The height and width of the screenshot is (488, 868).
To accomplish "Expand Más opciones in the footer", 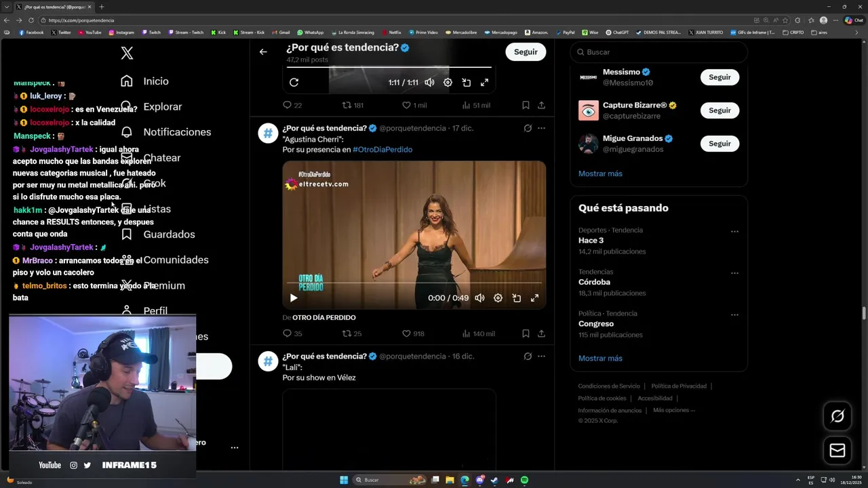I will pos(674,410).
